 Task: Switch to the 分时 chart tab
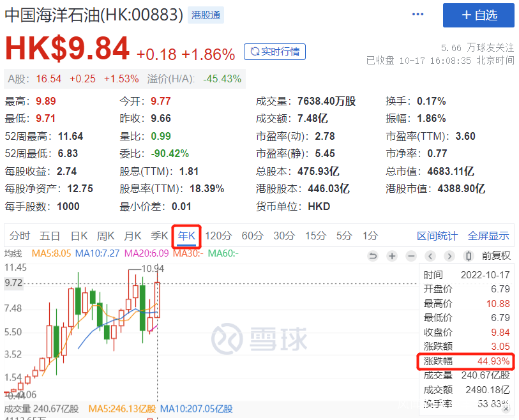[x=20, y=236]
